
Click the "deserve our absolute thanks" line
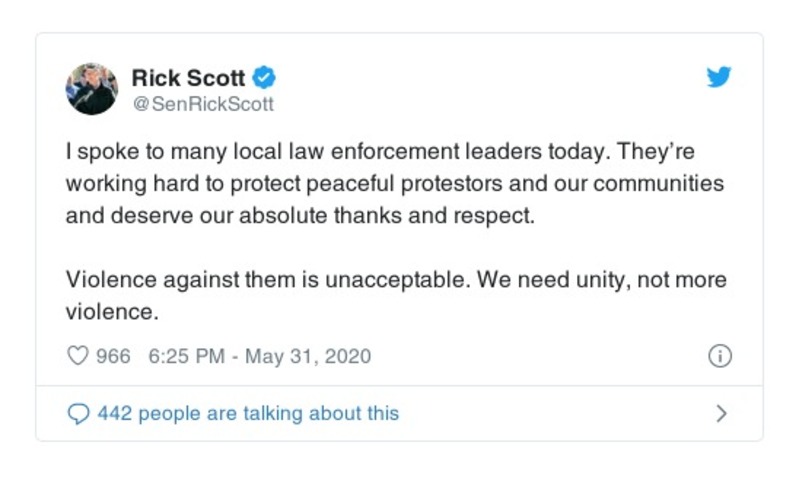click(x=300, y=217)
